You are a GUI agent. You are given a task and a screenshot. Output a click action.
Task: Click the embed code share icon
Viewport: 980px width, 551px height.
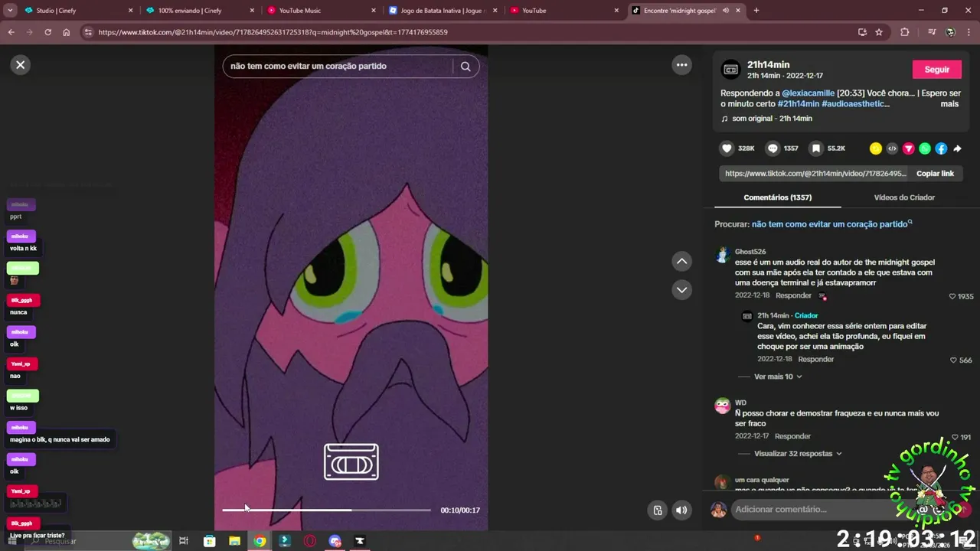(892, 148)
